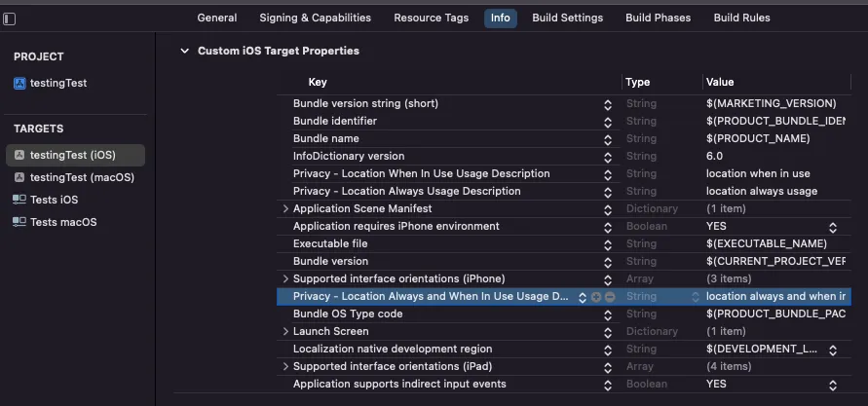Open key stepper for Application supports indirect input events
Viewport: 868px width, 406px height.
tap(608, 385)
